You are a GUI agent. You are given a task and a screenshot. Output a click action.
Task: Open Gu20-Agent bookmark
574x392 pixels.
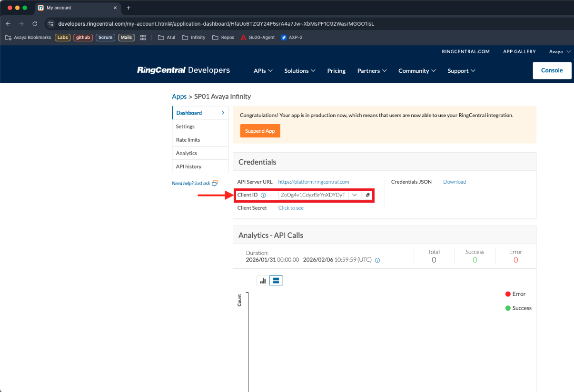[257, 38]
